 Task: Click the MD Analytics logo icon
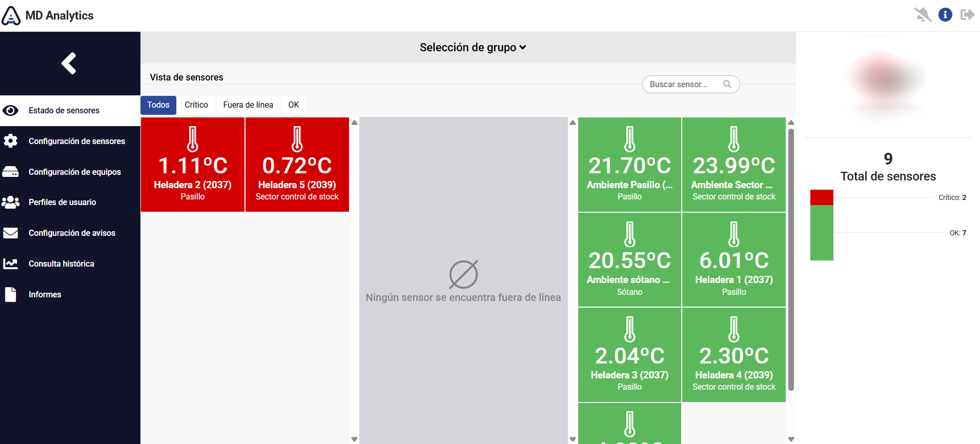pyautogui.click(x=11, y=15)
